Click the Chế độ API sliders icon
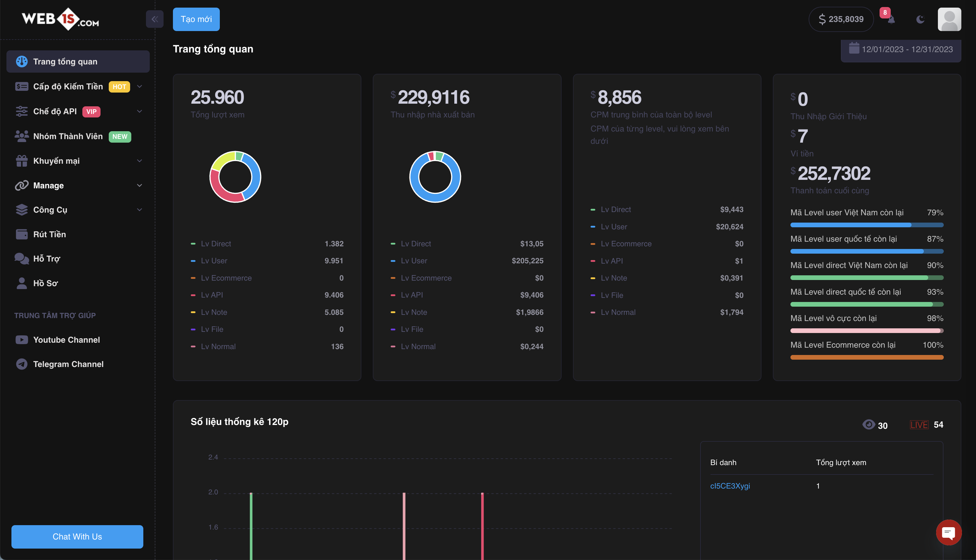The height and width of the screenshot is (560, 976). (22, 111)
